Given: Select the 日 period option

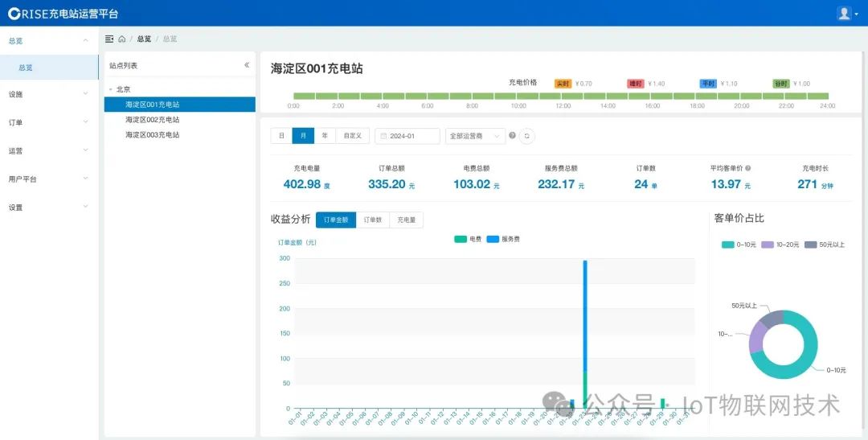Looking at the screenshot, I should (281, 136).
